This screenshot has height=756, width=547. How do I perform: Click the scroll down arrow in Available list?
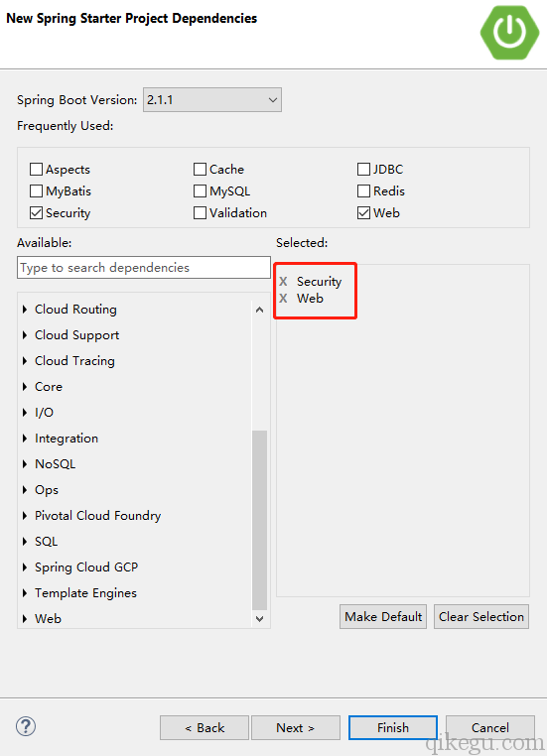259,618
